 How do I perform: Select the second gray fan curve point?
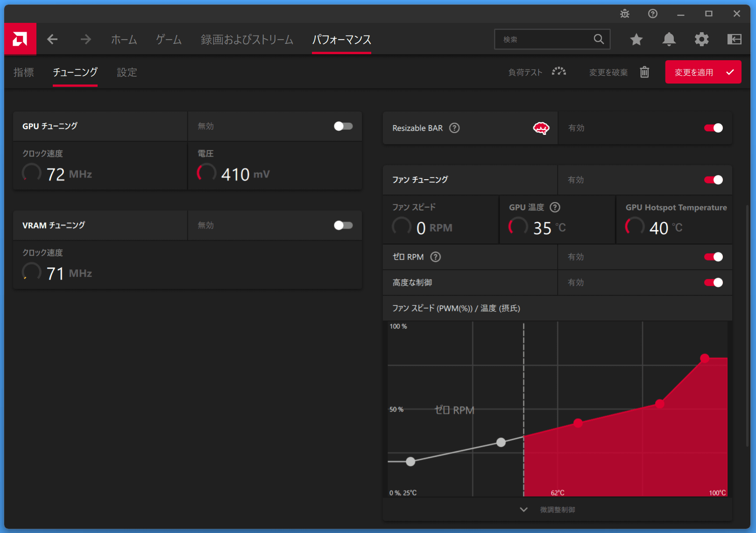tap(501, 442)
